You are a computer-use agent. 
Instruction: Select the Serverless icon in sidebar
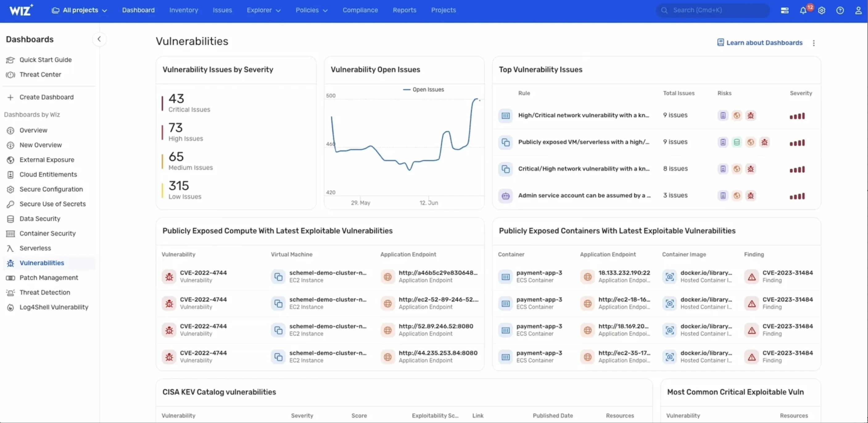[10, 248]
